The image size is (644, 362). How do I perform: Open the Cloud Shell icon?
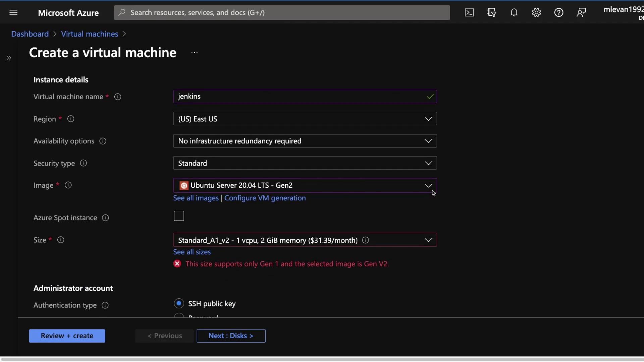pos(469,13)
